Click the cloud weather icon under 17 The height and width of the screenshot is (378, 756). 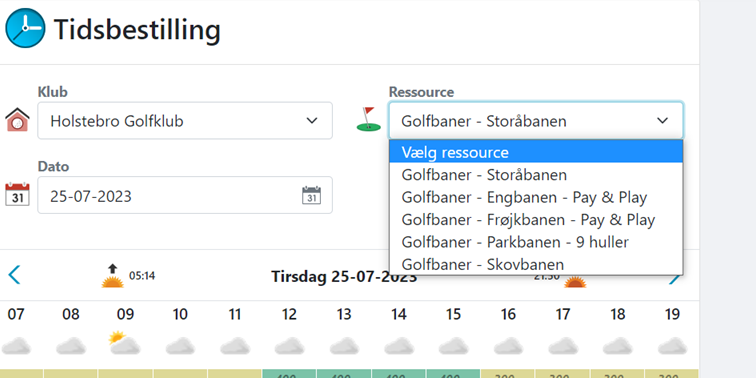tap(563, 346)
